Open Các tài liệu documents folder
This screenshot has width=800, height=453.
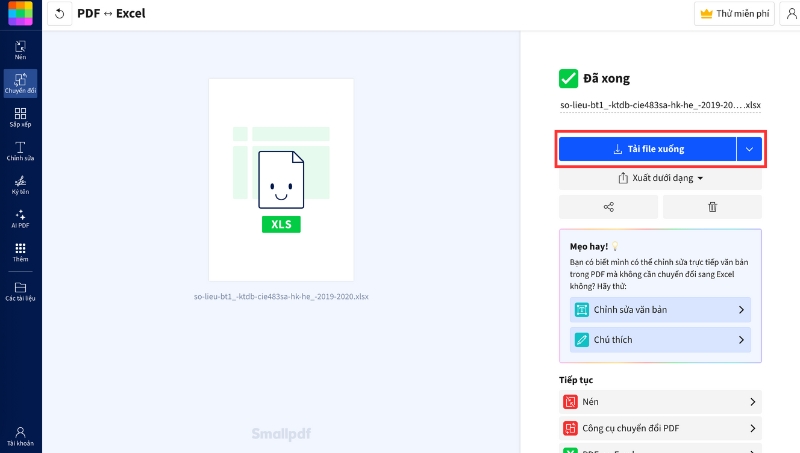pyautogui.click(x=20, y=291)
